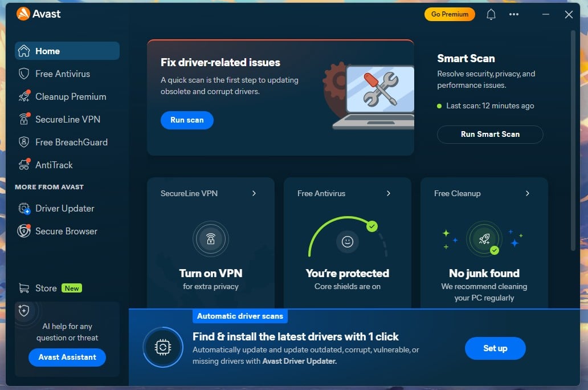Click the cleanup rocket circle icon
The image size is (588, 390).
[484, 239]
